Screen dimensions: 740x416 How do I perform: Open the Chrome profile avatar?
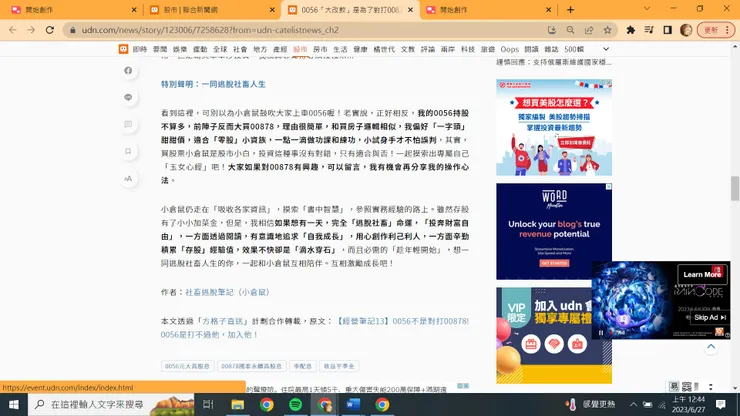(x=686, y=30)
